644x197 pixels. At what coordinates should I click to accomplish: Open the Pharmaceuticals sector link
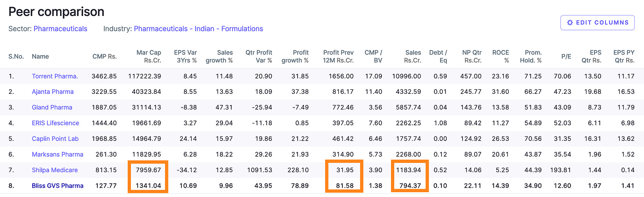point(61,29)
